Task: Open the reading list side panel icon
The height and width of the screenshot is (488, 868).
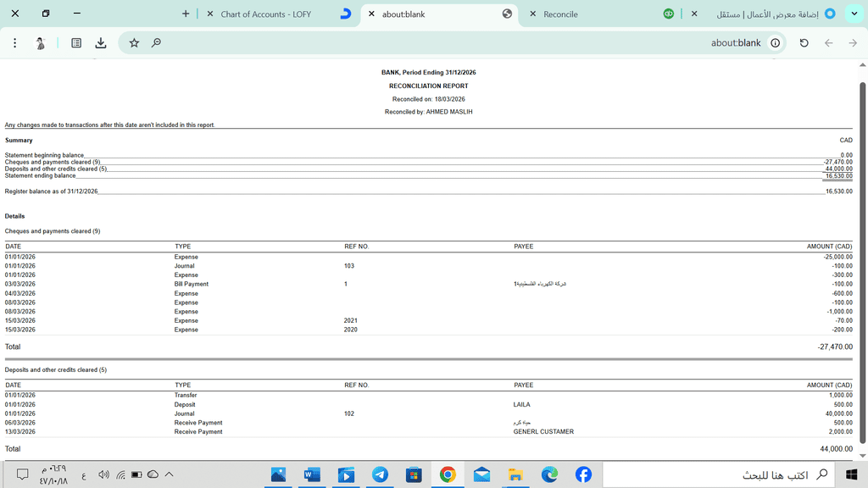Action: (x=76, y=43)
